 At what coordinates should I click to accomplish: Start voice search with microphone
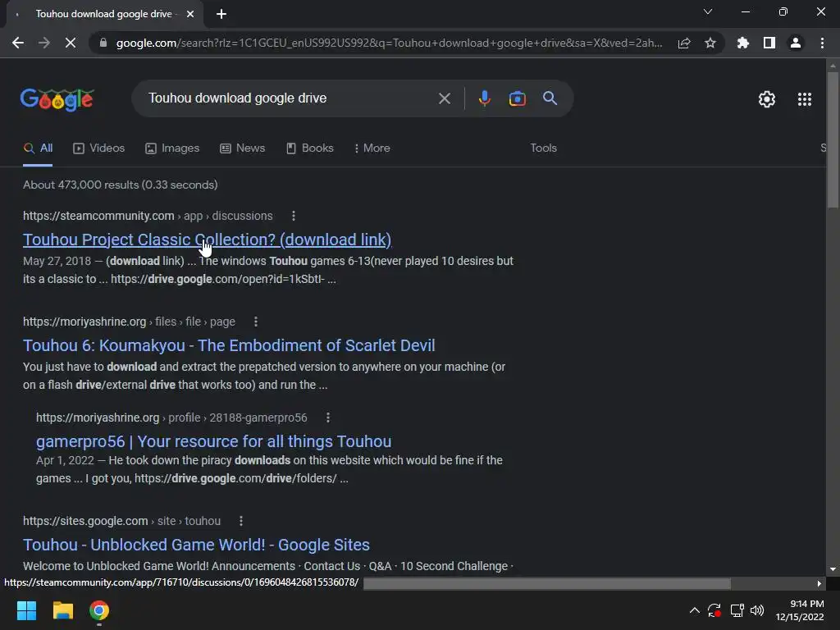(x=484, y=98)
